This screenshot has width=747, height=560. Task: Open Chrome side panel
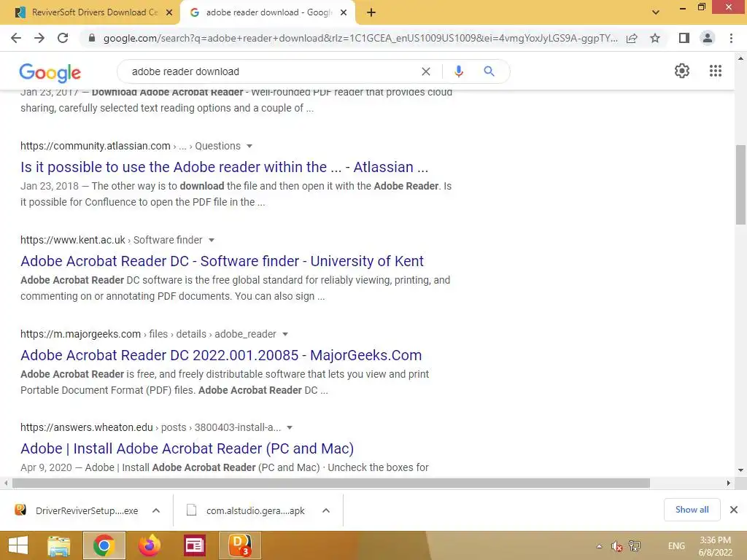click(684, 38)
